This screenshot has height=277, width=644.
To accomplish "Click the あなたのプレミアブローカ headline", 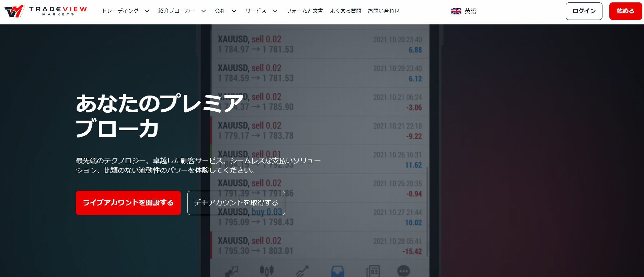I will point(159,116).
